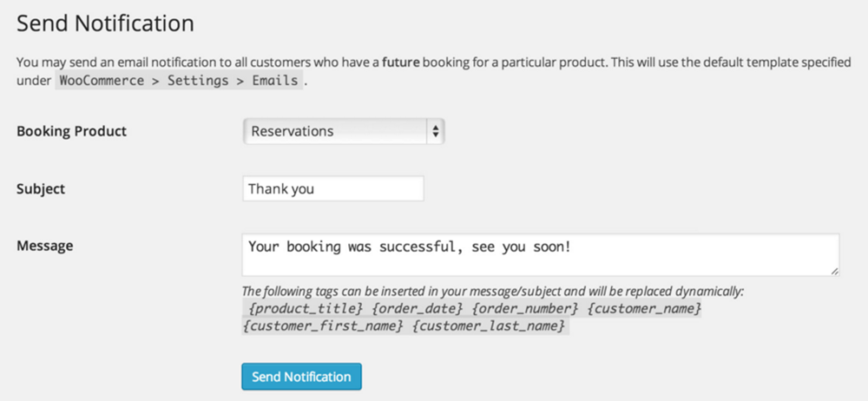868x401 pixels.
Task: Click the {customer_first_name} tag
Action: click(323, 325)
